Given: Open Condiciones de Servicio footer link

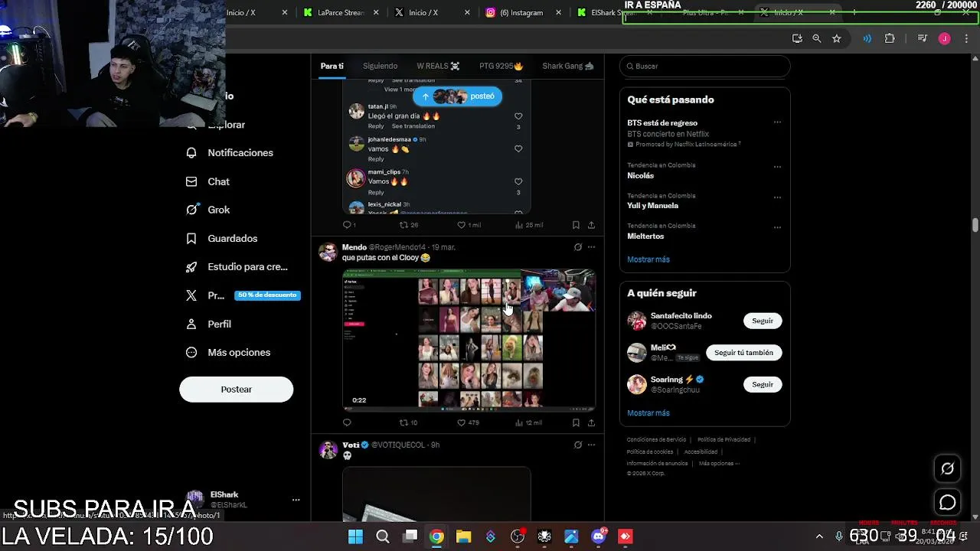Looking at the screenshot, I should tap(656, 440).
